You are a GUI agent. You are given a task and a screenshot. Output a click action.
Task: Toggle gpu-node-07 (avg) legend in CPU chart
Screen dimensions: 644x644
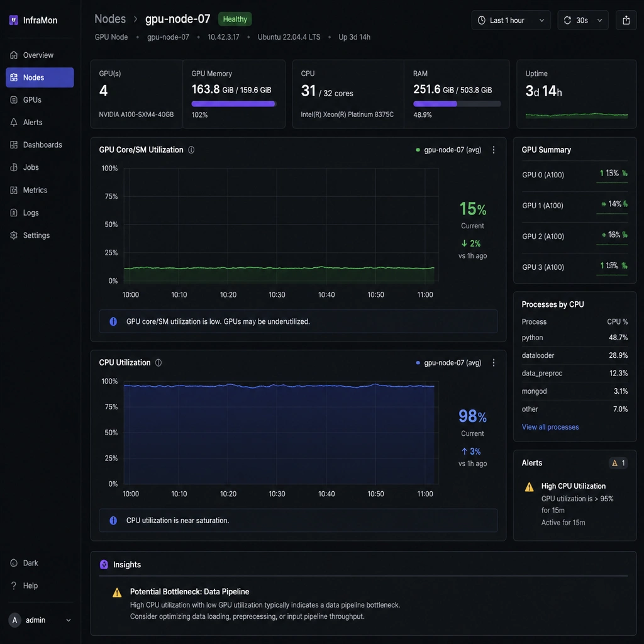coord(448,363)
